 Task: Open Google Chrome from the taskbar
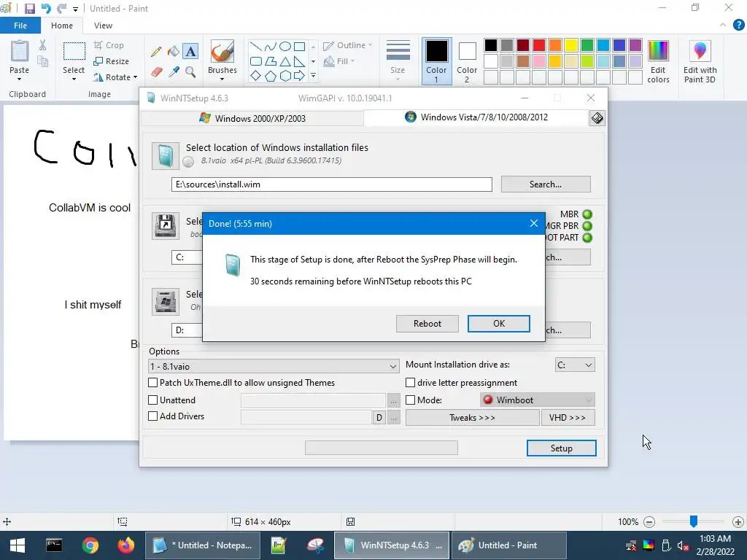click(90, 545)
